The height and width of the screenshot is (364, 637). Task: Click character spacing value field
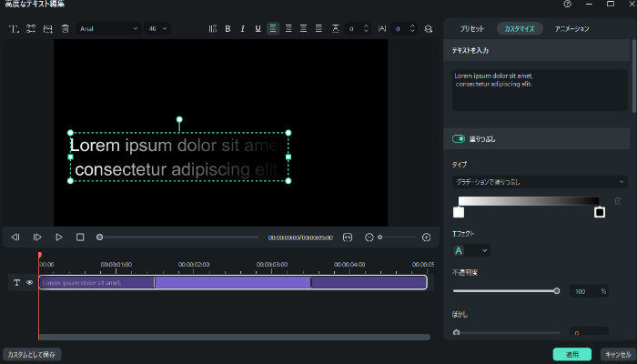[400, 29]
